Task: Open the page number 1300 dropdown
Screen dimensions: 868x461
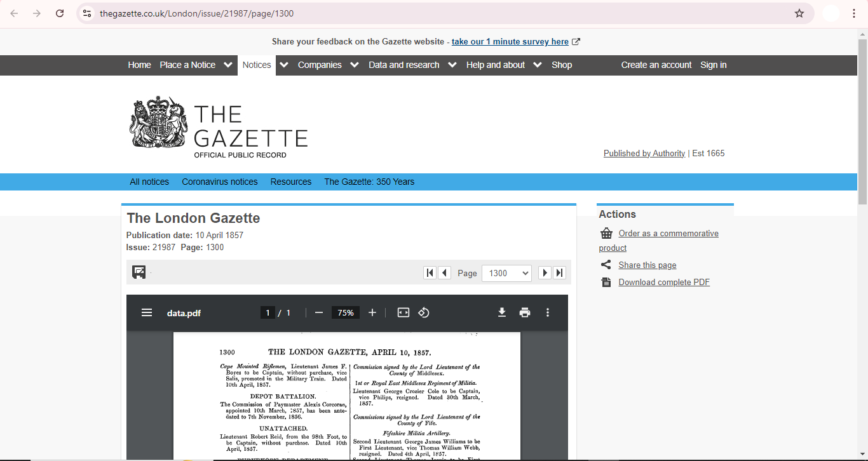Action: (506, 273)
